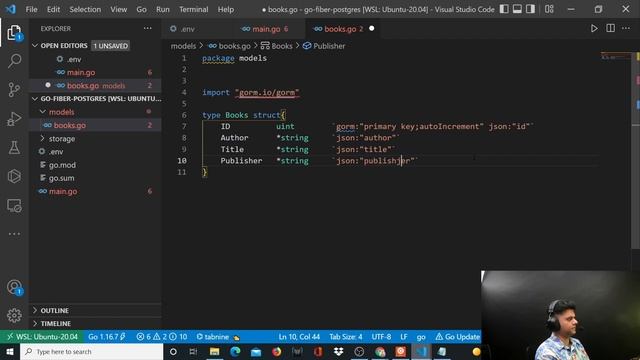Viewport: 640px width, 360px height.
Task: Open errors and warnings problems status item
Action: point(162,337)
